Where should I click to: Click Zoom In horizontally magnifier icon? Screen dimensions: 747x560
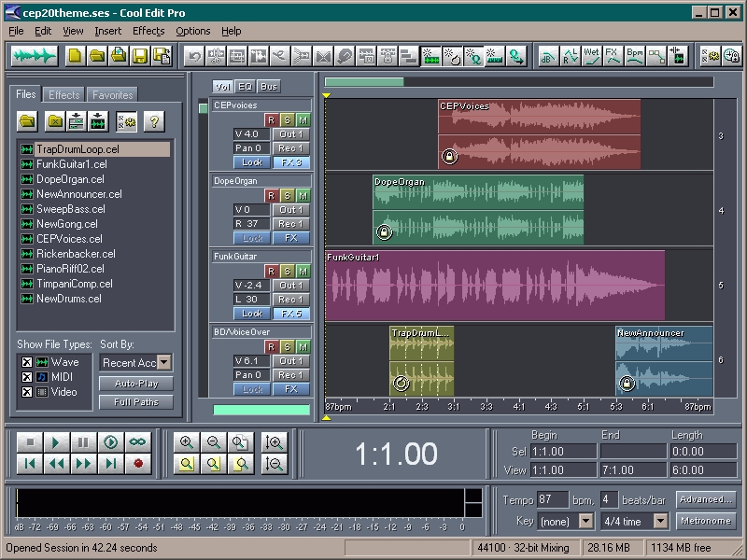(186, 442)
